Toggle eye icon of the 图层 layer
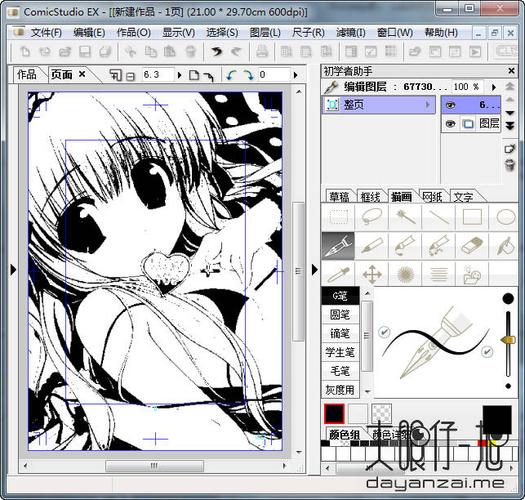This screenshot has width=525, height=500. point(451,124)
